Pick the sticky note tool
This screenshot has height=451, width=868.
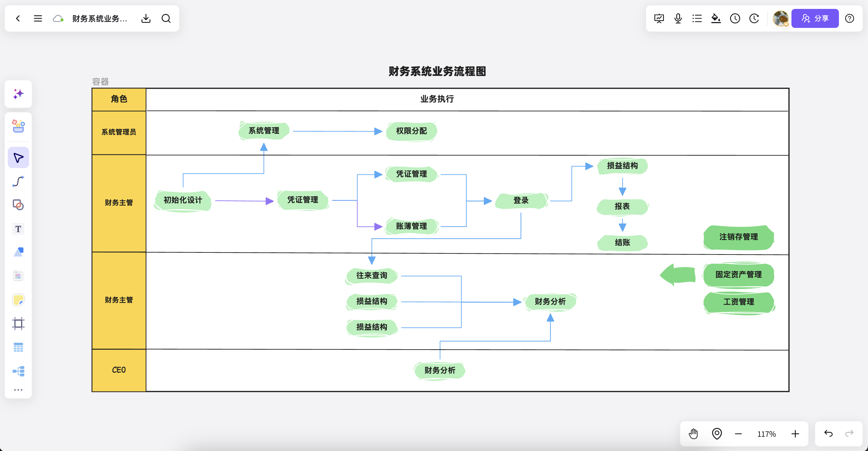(x=18, y=300)
